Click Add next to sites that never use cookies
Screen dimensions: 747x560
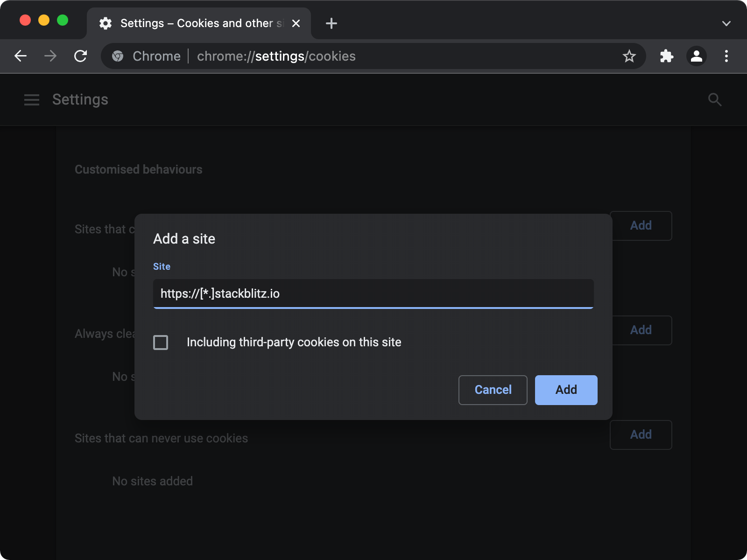(641, 434)
